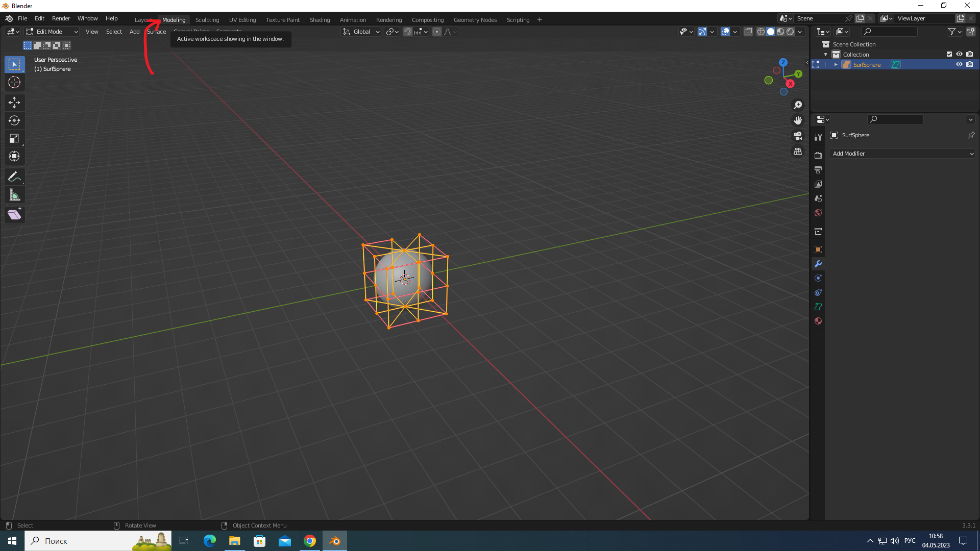Open the Tool properties tab

pos(818,137)
